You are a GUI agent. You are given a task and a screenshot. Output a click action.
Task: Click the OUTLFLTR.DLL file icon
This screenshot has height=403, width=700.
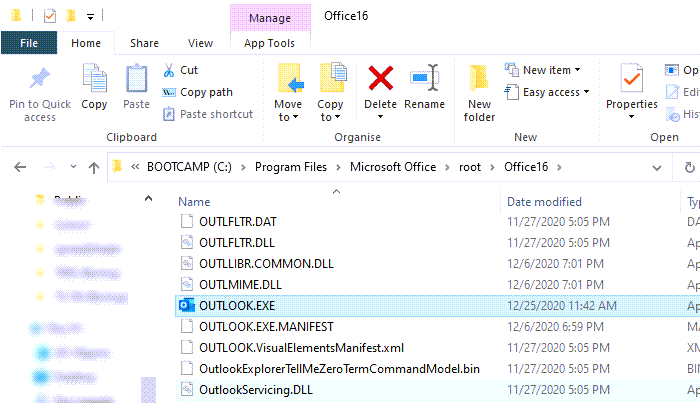tap(187, 242)
